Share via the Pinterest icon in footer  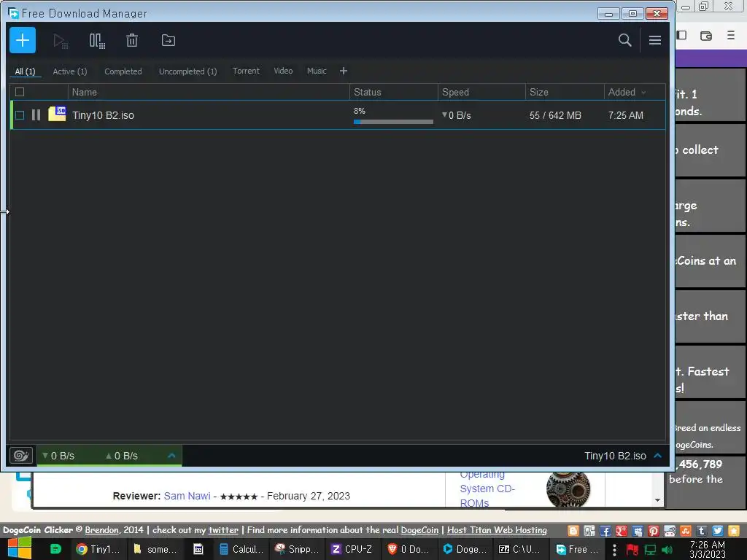click(653, 531)
